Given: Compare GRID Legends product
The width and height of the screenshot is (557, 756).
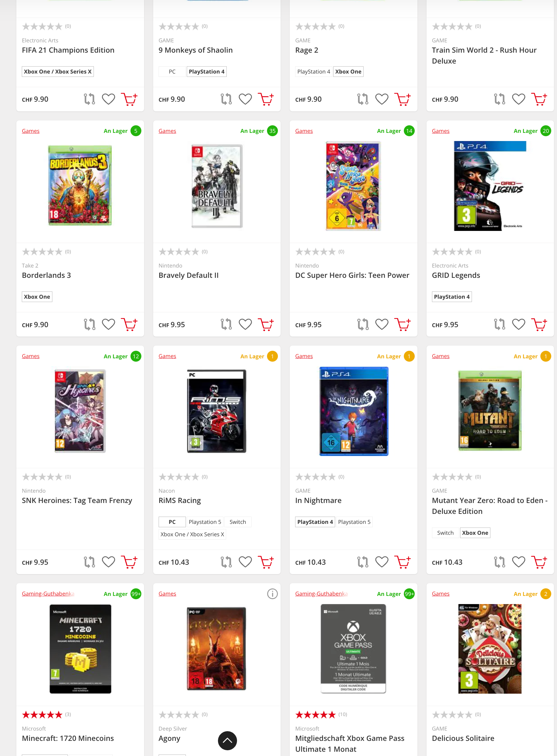Looking at the screenshot, I should pos(499,324).
